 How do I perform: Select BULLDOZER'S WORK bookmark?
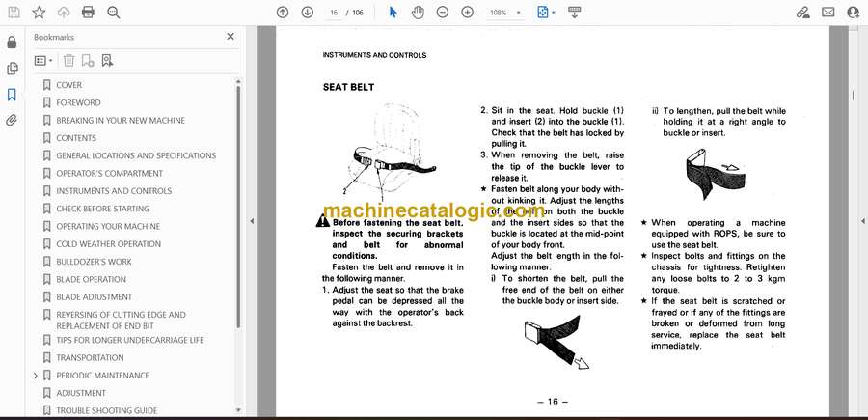95,262
